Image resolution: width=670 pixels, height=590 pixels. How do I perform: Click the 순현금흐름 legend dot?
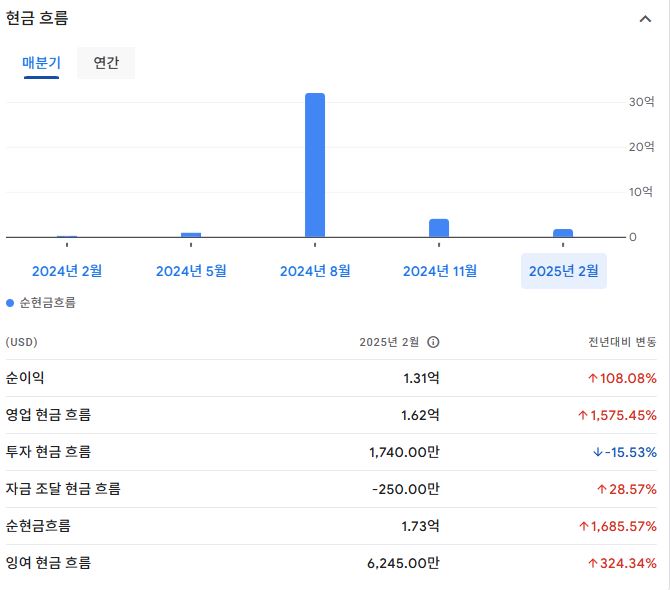coord(10,303)
